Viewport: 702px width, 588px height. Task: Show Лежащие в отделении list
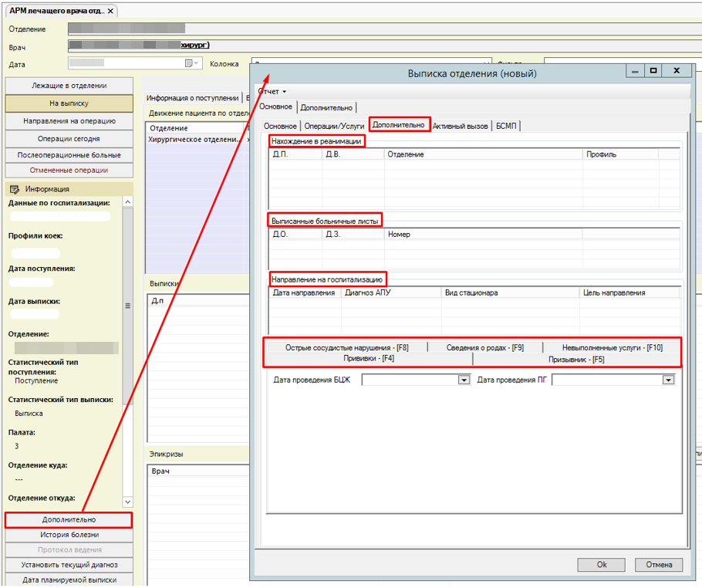coord(69,86)
